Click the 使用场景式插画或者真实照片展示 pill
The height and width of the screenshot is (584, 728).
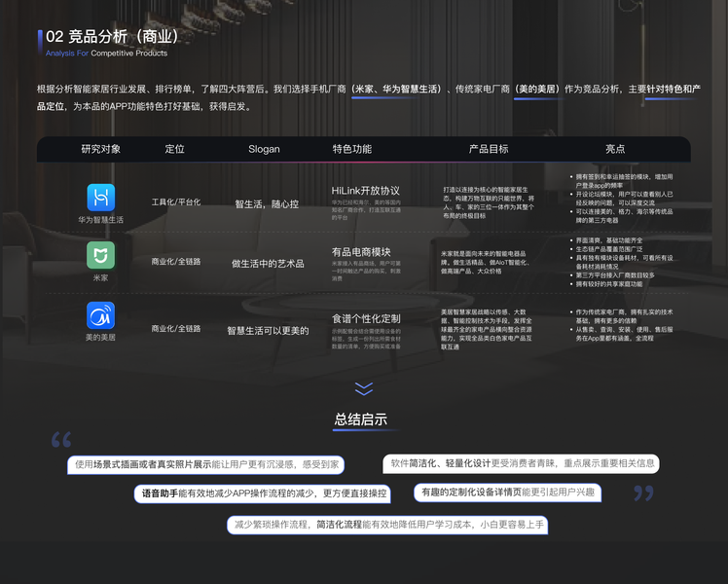click(x=205, y=464)
